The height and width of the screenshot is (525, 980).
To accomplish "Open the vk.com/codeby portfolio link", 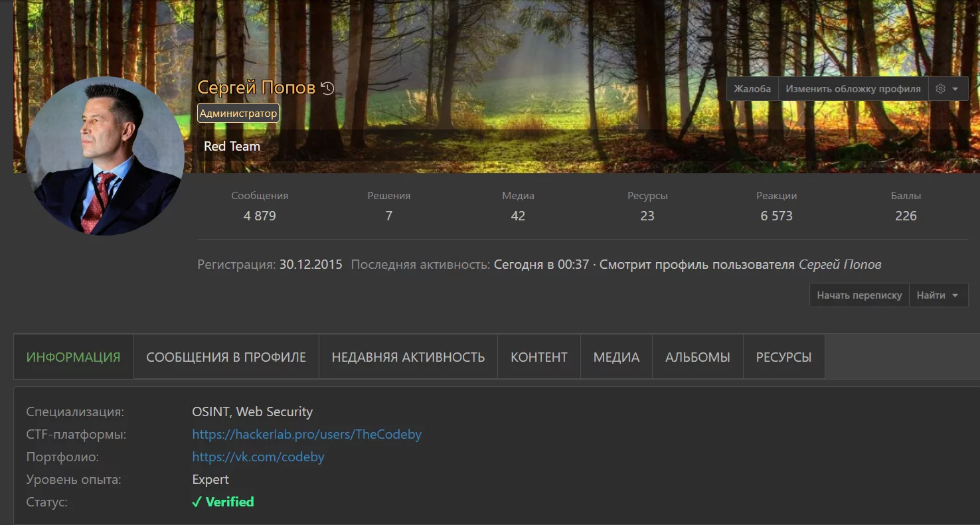I will pos(258,457).
